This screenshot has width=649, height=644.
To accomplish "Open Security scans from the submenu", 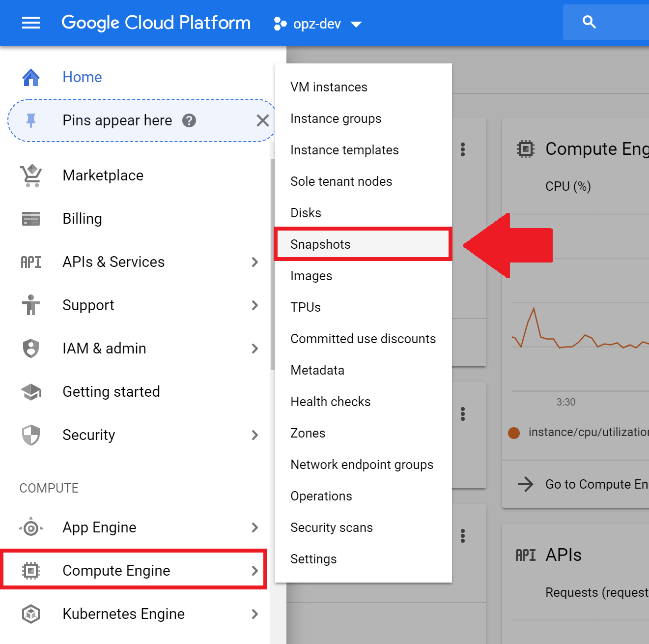I will pyautogui.click(x=363, y=527).
